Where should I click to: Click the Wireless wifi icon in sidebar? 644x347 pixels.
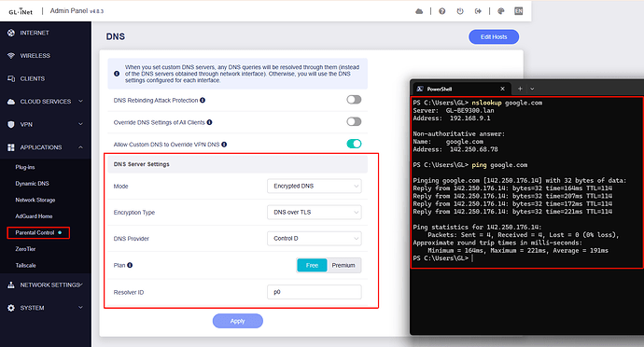[x=11, y=55]
